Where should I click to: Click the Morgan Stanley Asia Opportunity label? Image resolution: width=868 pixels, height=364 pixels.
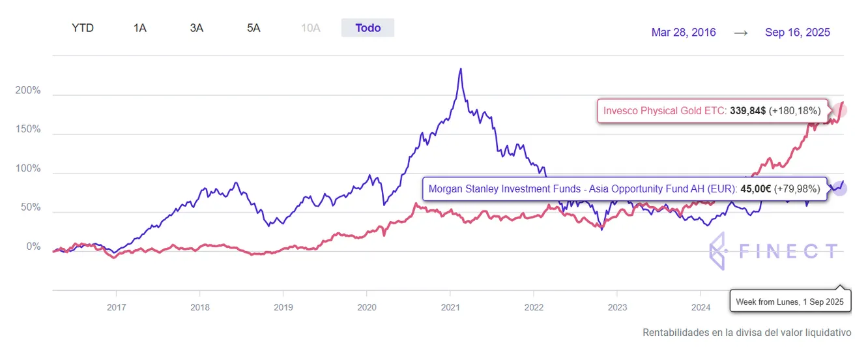click(624, 189)
